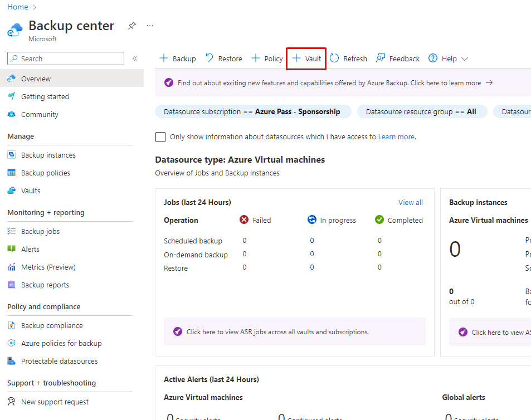Toggle 'Only show information about datasources' checkbox
The image size is (531, 420).
[160, 137]
